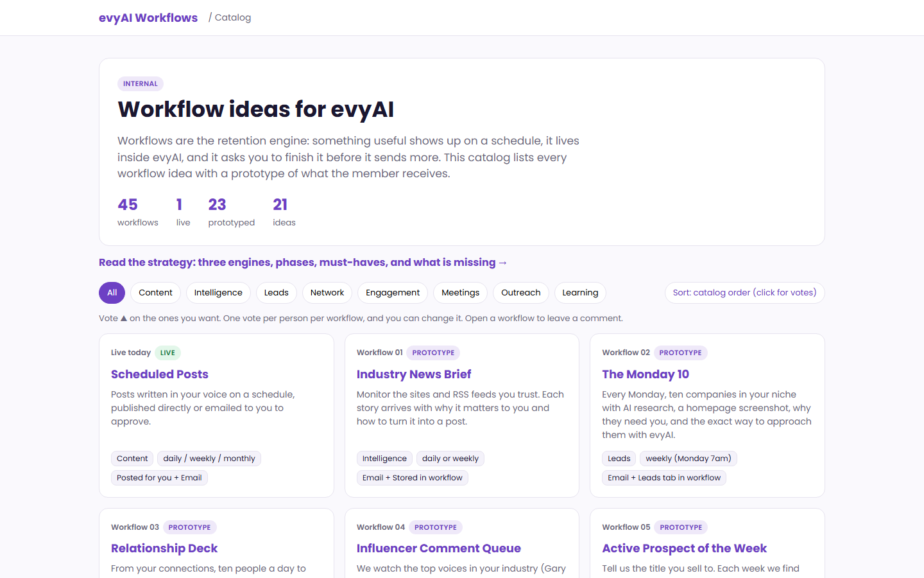Click the PROTOTYPE badge on Workflow 04
This screenshot has height=578, width=924.
(x=436, y=527)
